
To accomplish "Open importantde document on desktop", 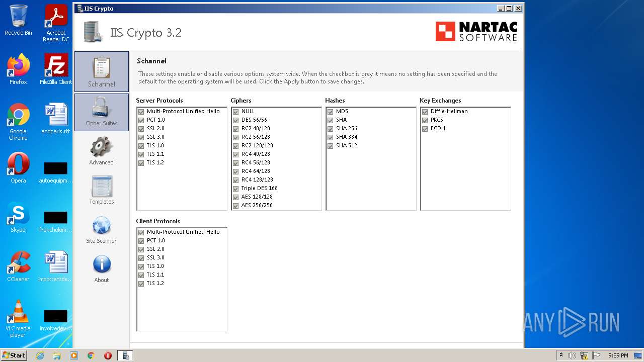I will coord(56,266).
